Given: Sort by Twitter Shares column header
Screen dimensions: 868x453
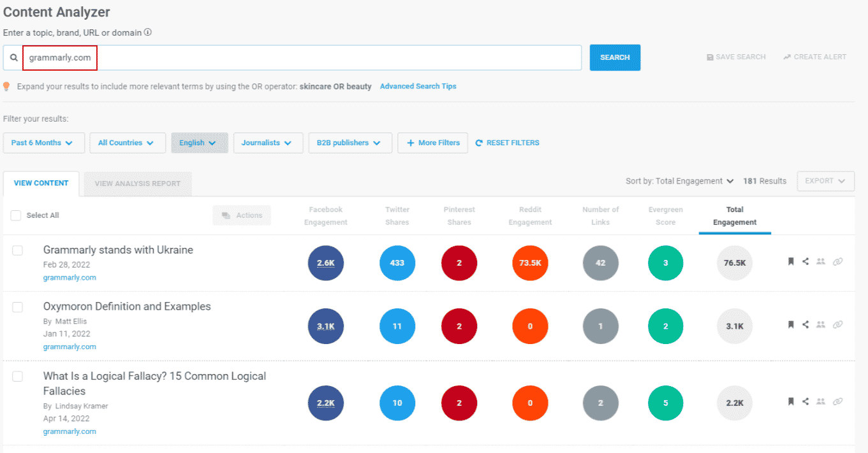Looking at the screenshot, I should (397, 216).
